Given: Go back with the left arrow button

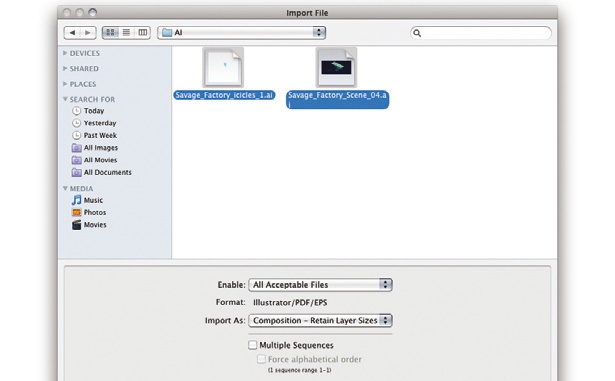Looking at the screenshot, I should (x=72, y=33).
